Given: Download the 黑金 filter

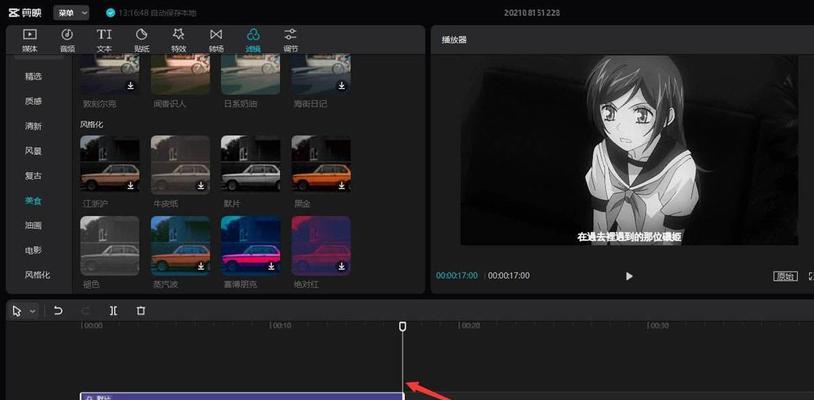Looking at the screenshot, I should click(342, 185).
